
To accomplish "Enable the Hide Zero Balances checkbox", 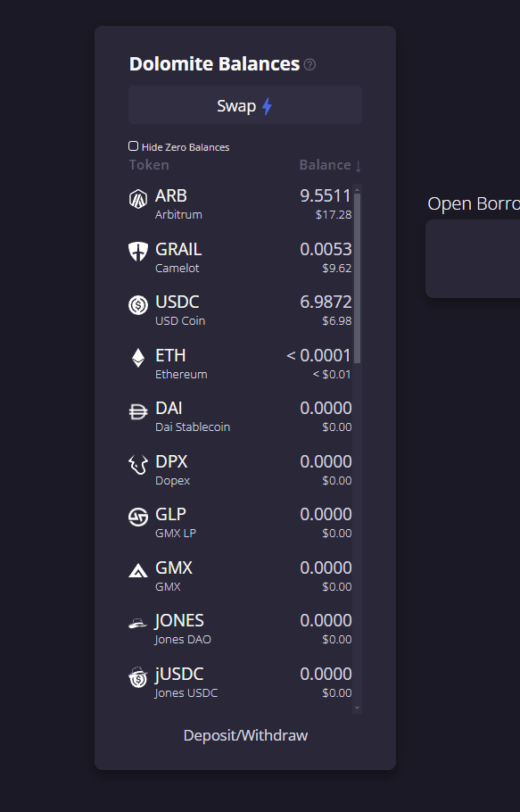I will click(134, 146).
